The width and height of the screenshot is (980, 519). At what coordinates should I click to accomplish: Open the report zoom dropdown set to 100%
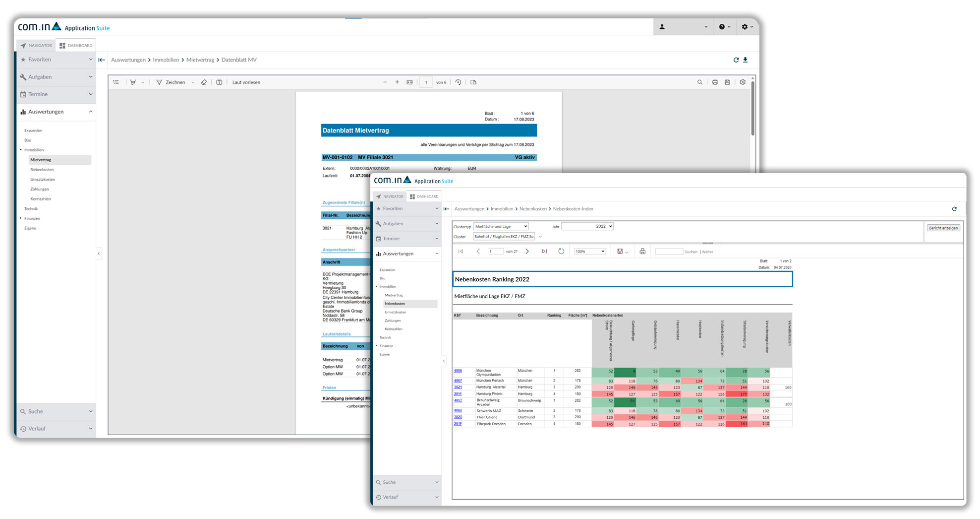tap(589, 252)
